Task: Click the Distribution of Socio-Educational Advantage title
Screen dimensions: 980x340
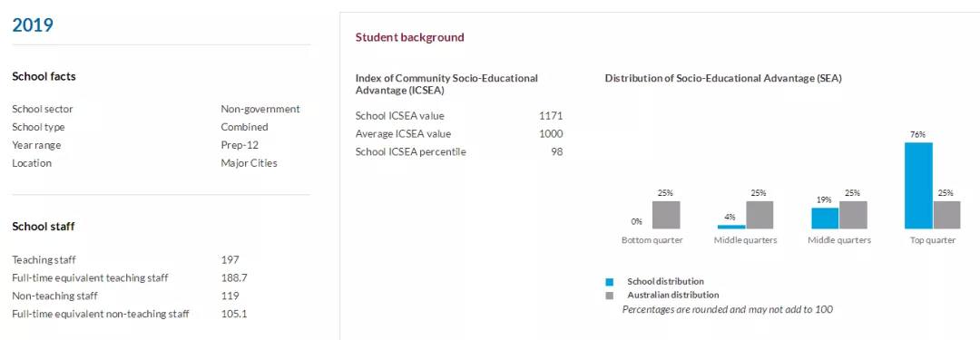Action: point(723,79)
